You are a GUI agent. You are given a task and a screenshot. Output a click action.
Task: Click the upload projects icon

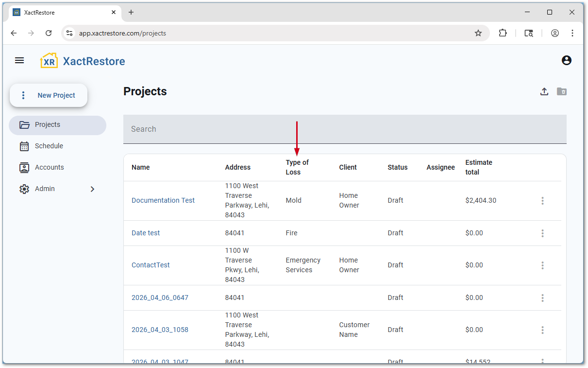[x=544, y=91]
